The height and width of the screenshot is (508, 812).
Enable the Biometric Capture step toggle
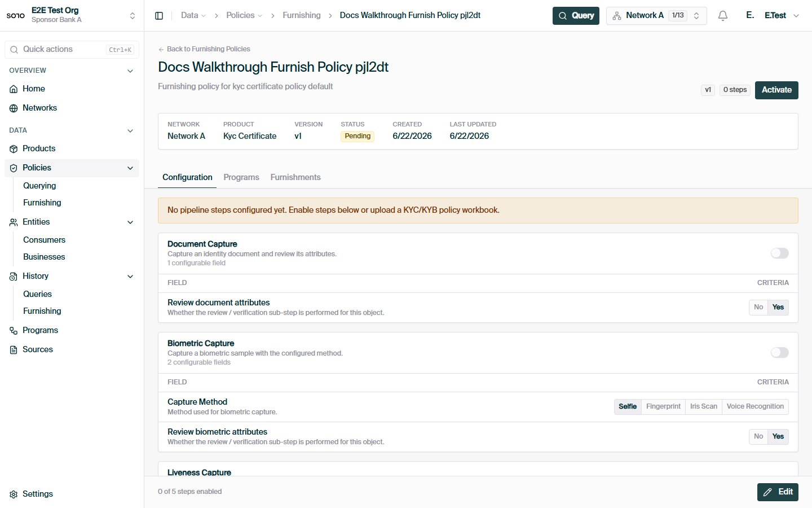(x=780, y=353)
